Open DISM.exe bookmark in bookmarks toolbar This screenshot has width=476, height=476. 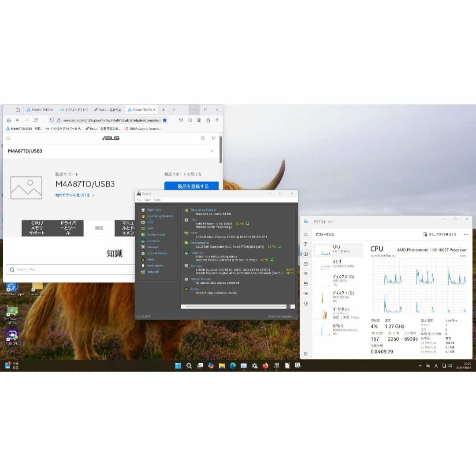143,129
